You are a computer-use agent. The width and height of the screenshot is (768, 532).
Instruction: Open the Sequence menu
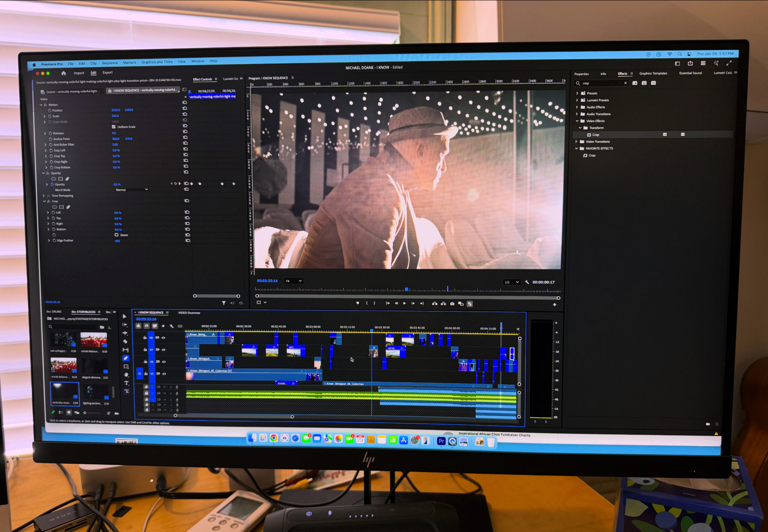(x=109, y=63)
